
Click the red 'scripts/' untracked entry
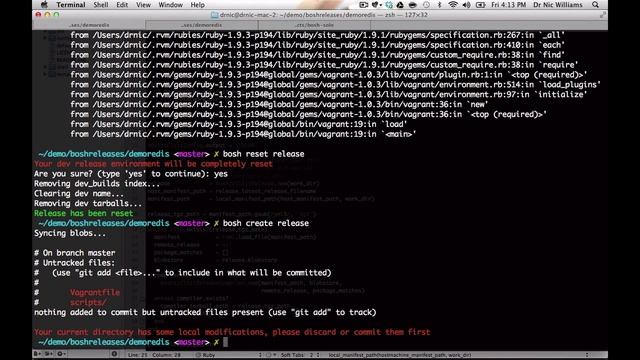88,302
